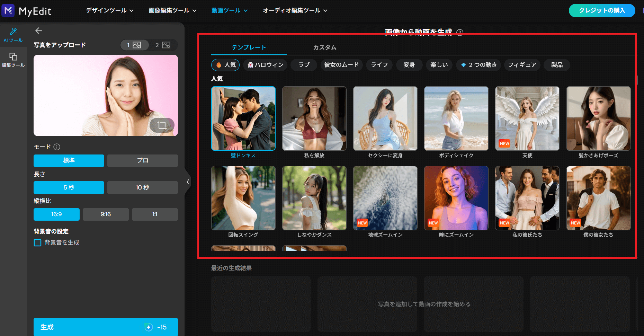Expand デザインツール dropdown menu
This screenshot has width=644, height=336.
pyautogui.click(x=110, y=10)
